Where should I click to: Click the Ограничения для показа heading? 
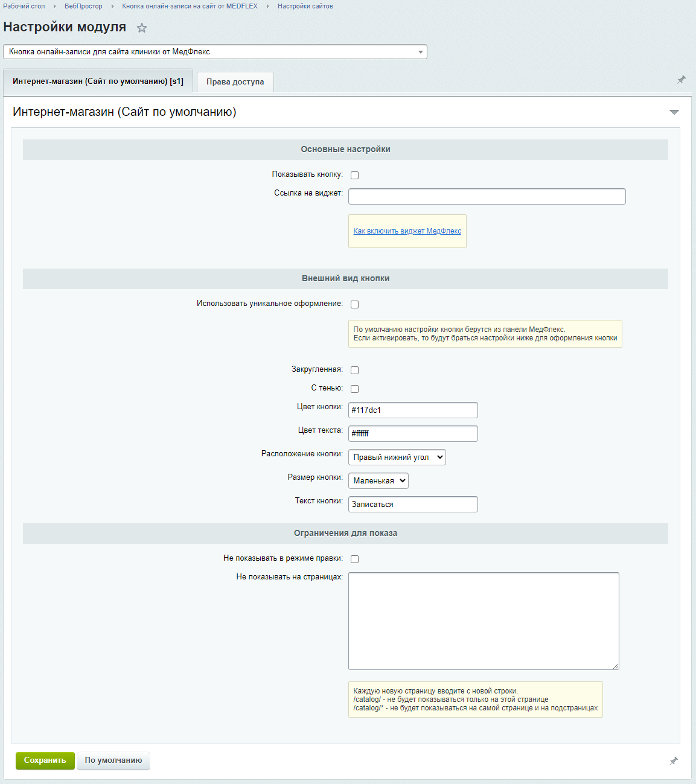[345, 534]
